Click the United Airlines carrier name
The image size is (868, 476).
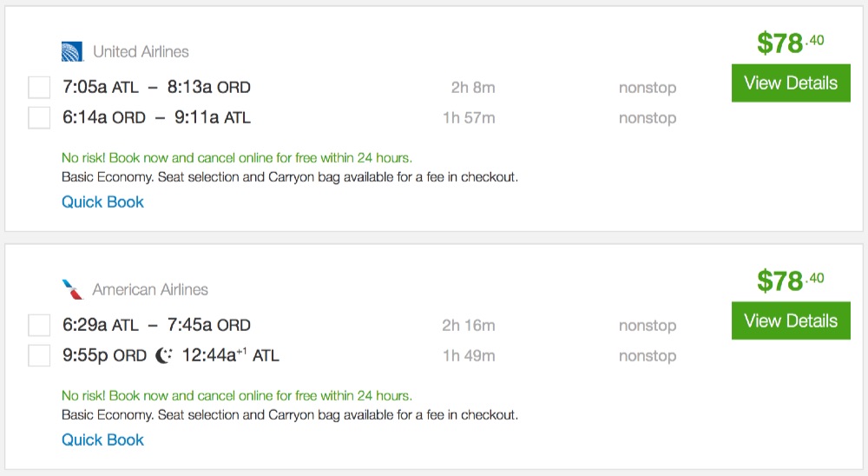point(141,52)
